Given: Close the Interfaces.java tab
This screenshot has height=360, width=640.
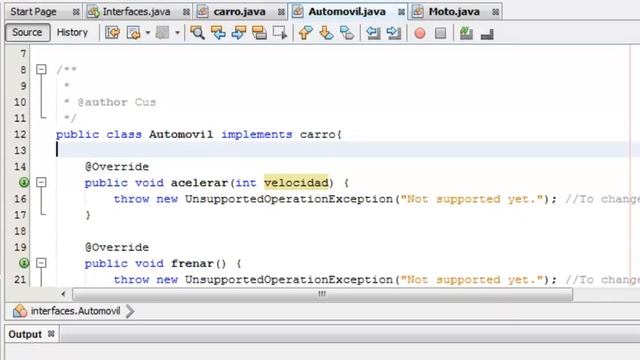Looking at the screenshot, I should 186,12.
